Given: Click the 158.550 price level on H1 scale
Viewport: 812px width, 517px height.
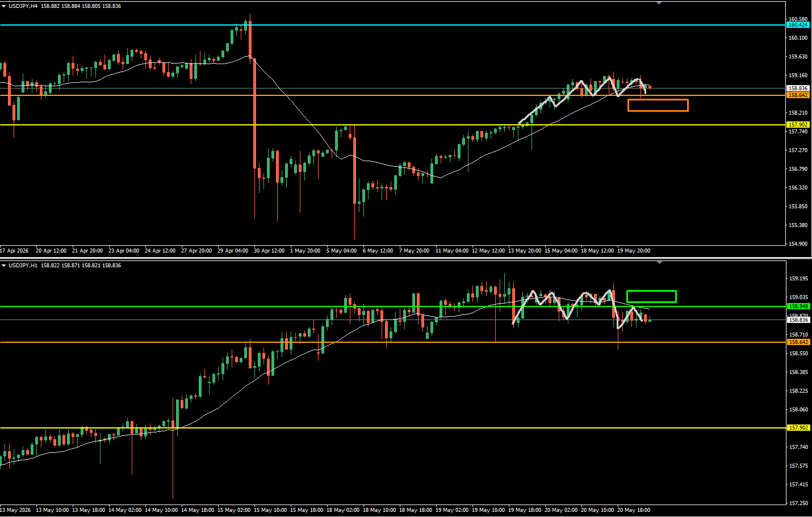Looking at the screenshot, I should [x=798, y=354].
